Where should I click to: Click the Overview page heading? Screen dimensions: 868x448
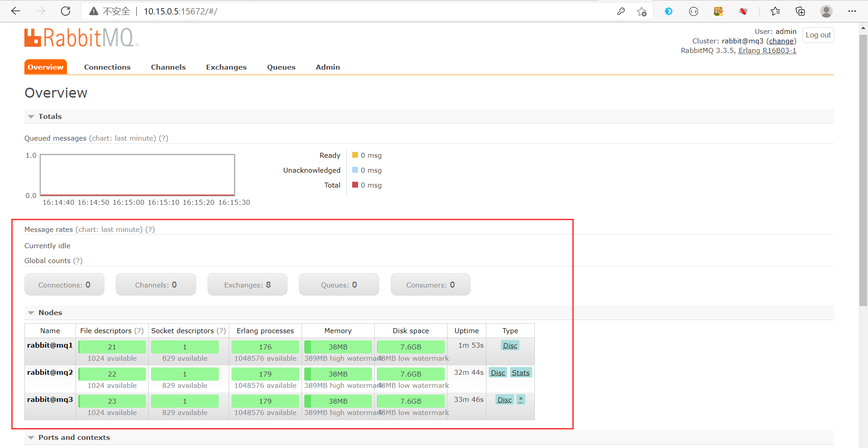click(x=56, y=93)
